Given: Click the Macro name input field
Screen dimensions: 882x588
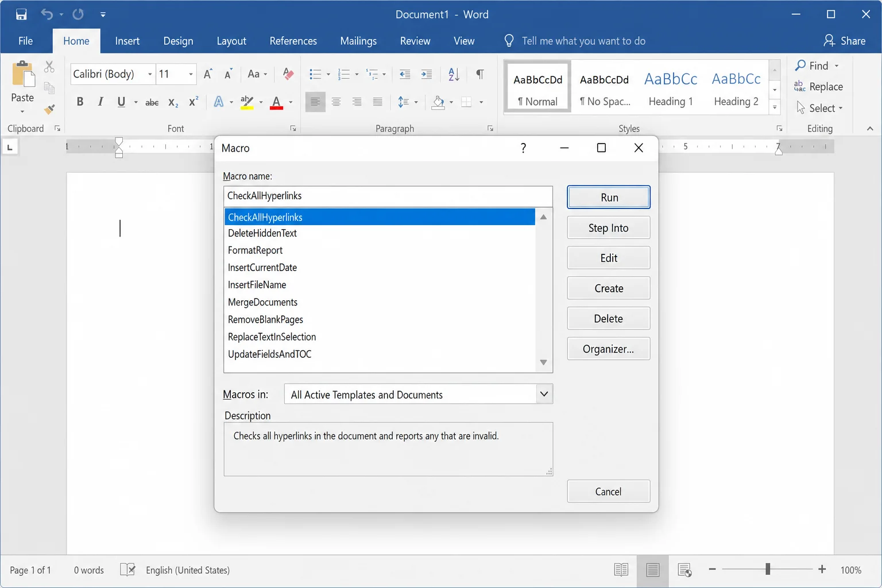Looking at the screenshot, I should (388, 196).
